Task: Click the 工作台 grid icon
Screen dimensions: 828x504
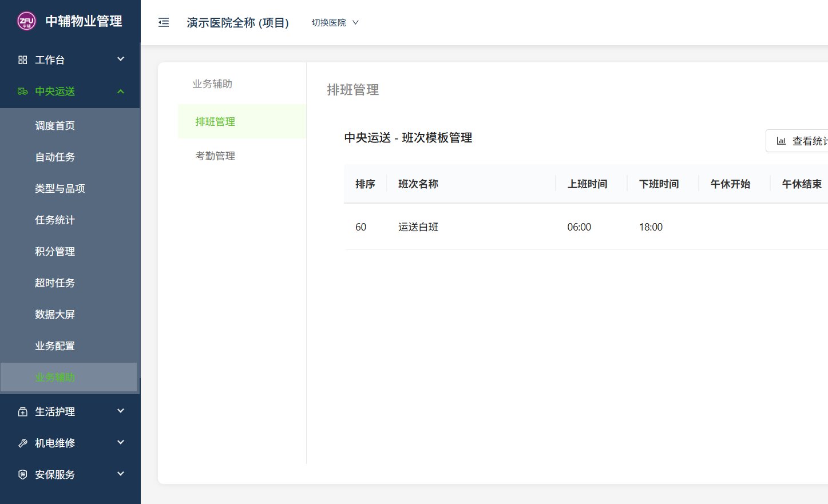Action: [23, 59]
